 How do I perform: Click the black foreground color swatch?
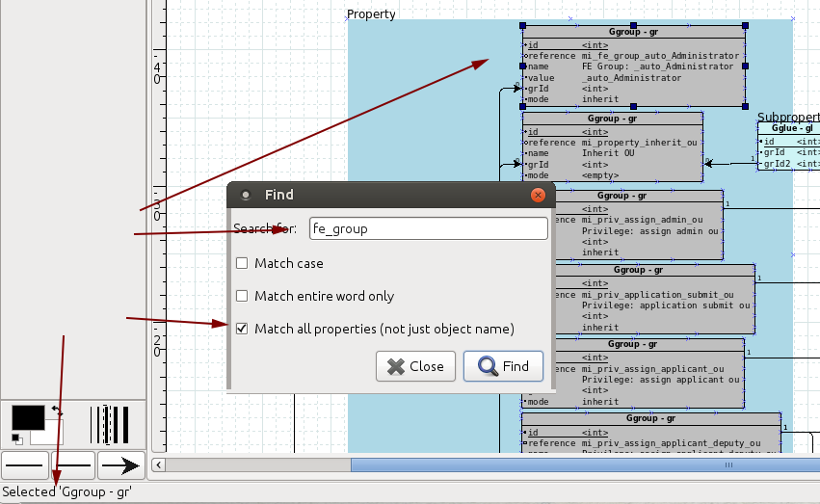tap(27, 417)
